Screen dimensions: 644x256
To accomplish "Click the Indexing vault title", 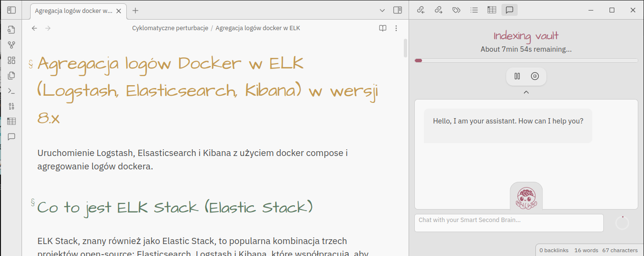I will (526, 36).
